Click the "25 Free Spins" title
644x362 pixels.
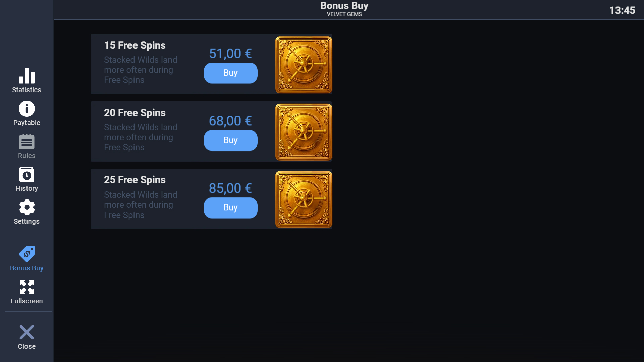pos(135,180)
